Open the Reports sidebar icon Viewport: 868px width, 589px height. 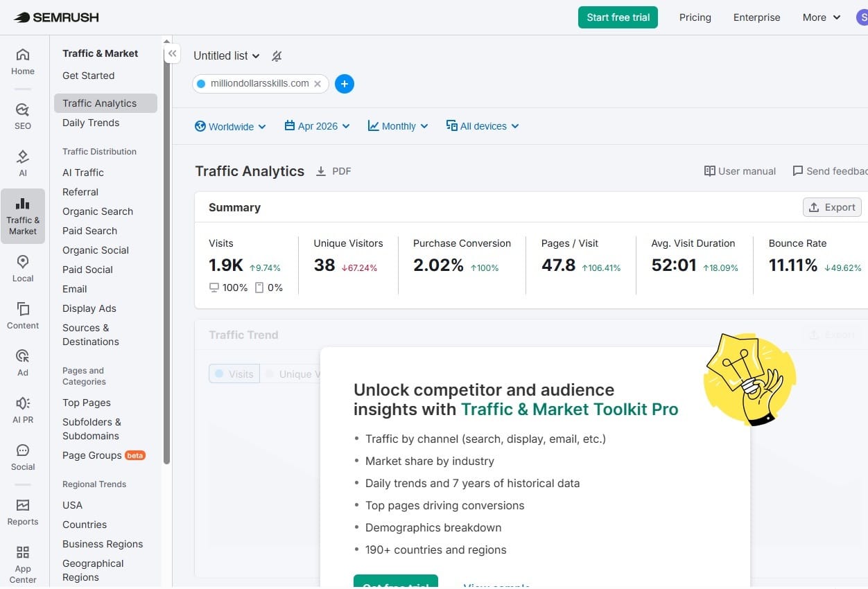[x=23, y=511]
